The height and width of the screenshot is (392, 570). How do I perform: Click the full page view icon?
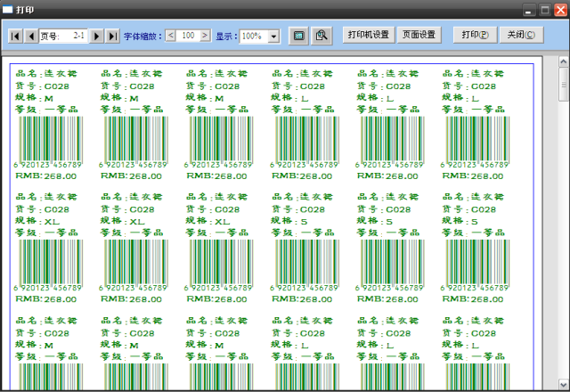(x=298, y=36)
